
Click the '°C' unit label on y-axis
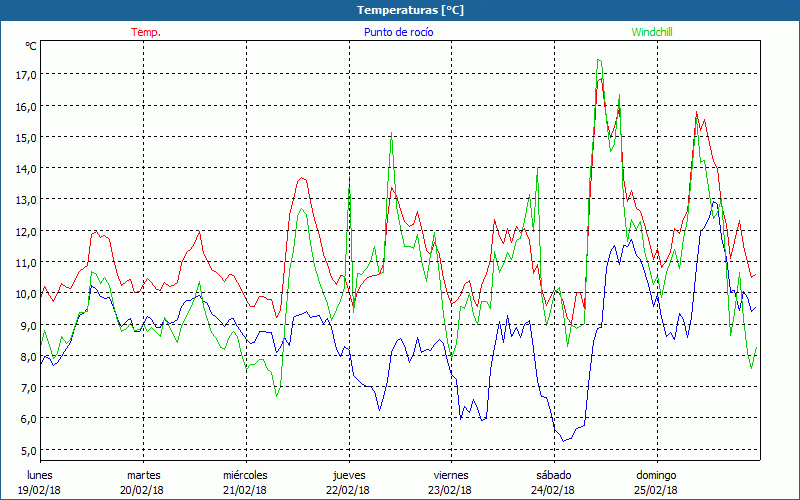point(31,46)
